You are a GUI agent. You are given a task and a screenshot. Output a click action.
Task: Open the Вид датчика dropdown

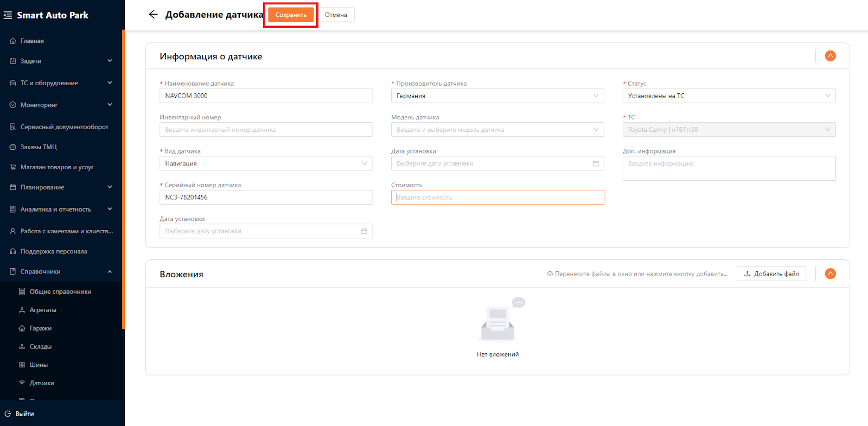266,163
